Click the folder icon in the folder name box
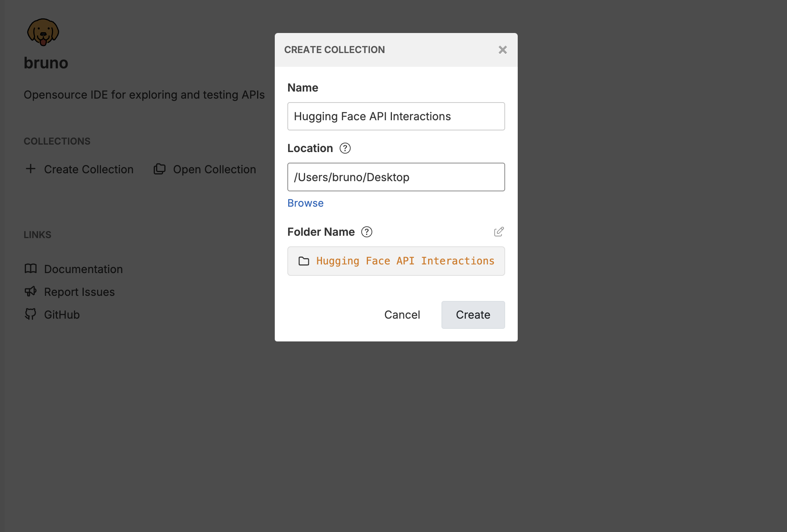The height and width of the screenshot is (532, 787). pos(304,261)
